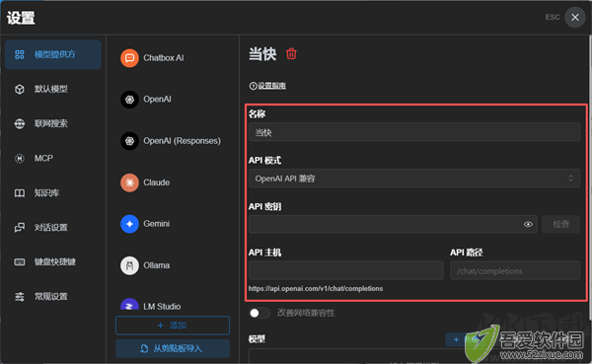Viewport: 592px width, 364px height.
Task: Show the API key with eye icon
Action: pyautogui.click(x=528, y=224)
